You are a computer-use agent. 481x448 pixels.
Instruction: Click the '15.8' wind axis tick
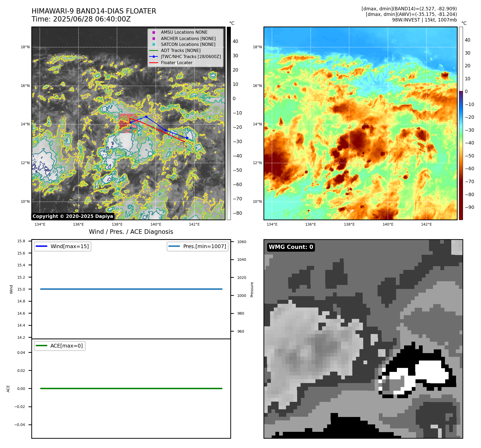tap(21, 241)
